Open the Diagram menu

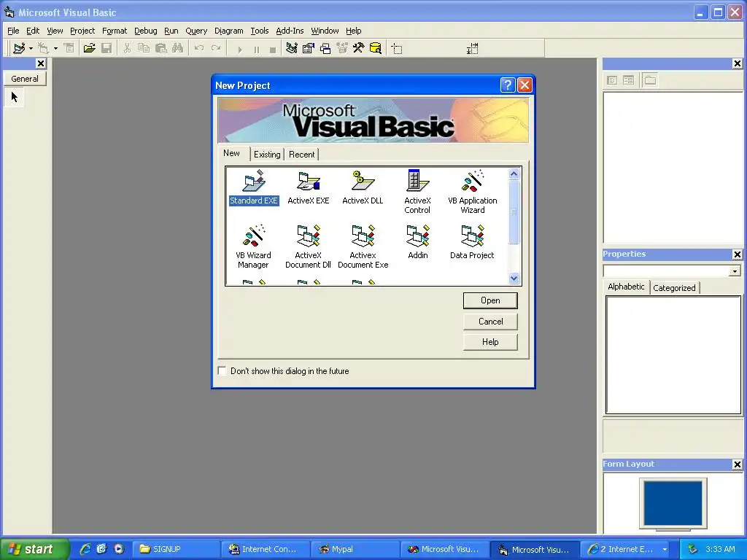228,31
